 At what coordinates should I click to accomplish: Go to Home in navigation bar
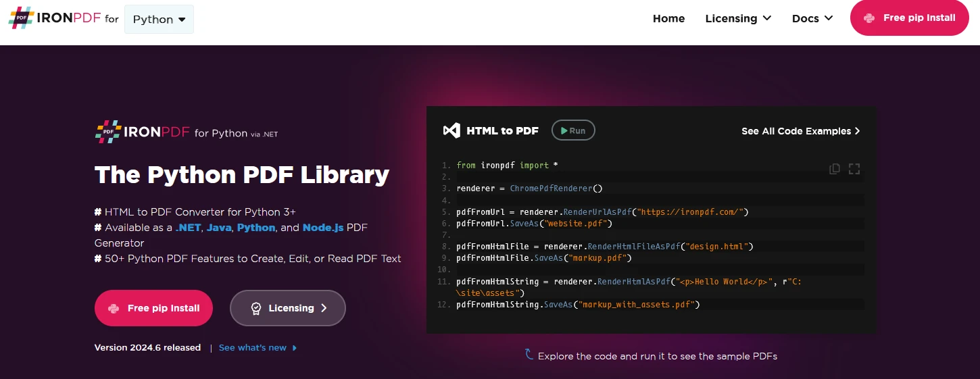point(668,18)
